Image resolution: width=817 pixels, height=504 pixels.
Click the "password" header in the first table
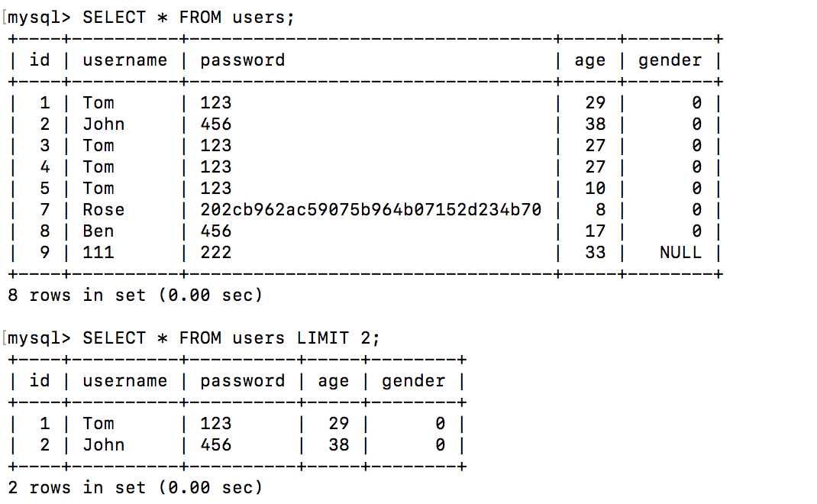point(242,60)
